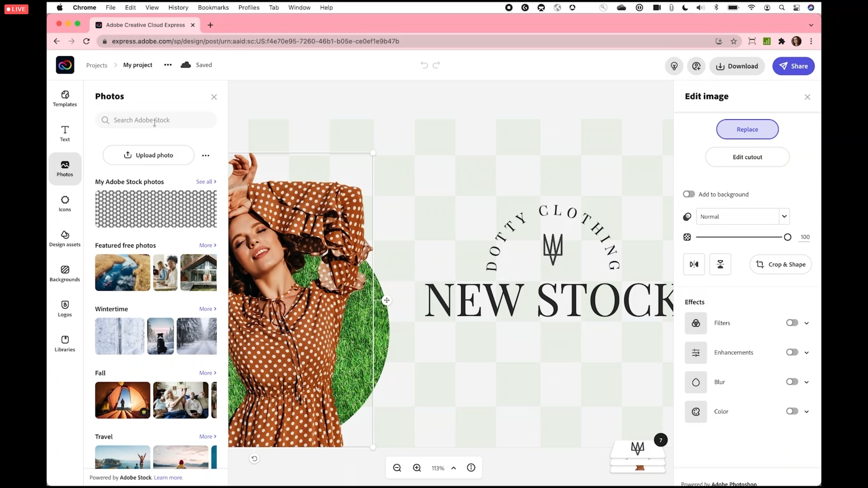Click the Replace button
This screenshot has width=868, height=488.
(747, 129)
